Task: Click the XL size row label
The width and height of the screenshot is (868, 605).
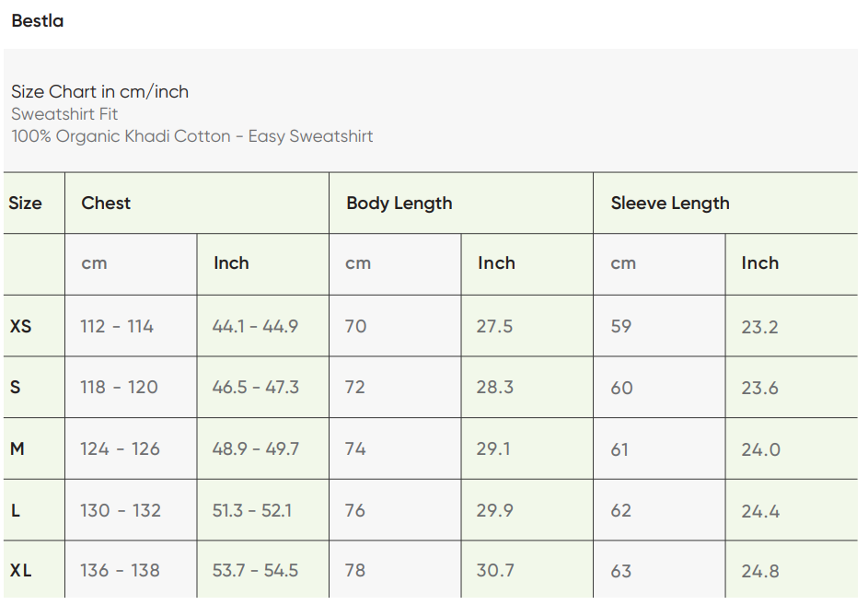Action: tap(20, 571)
